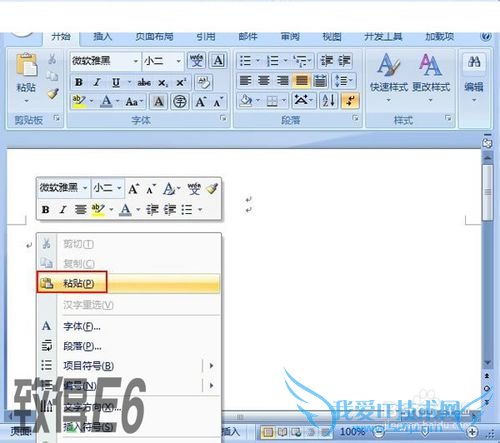Click the 100% zoom level button

click(352, 432)
